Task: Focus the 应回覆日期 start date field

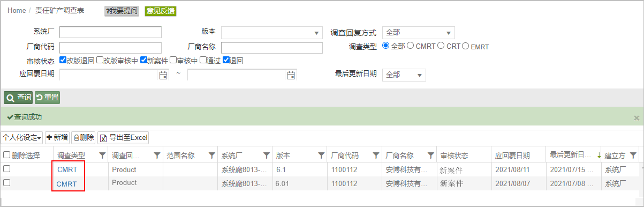Action: [x=109, y=75]
